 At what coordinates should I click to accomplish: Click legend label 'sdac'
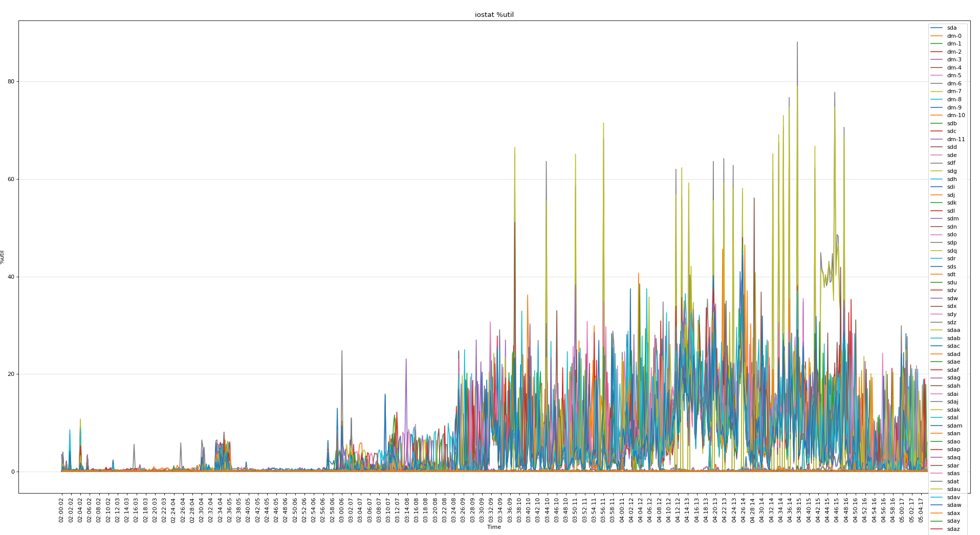[953, 346]
